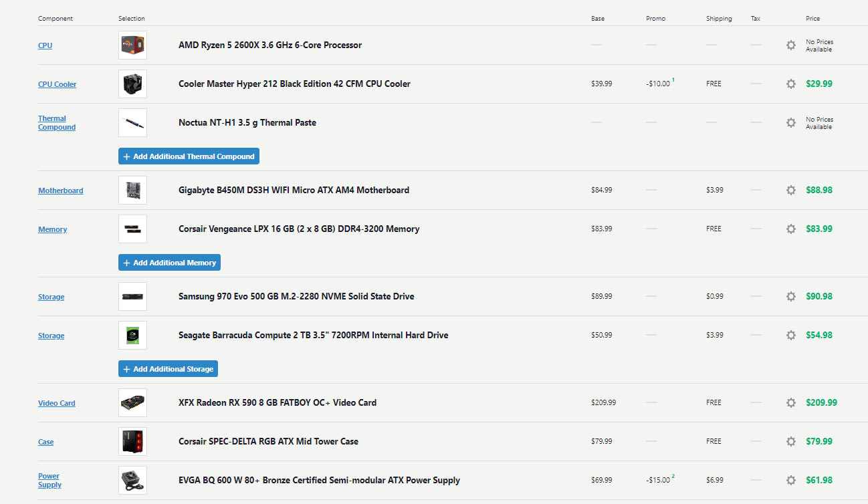Open the Case component link
The image size is (868, 504).
click(45, 442)
